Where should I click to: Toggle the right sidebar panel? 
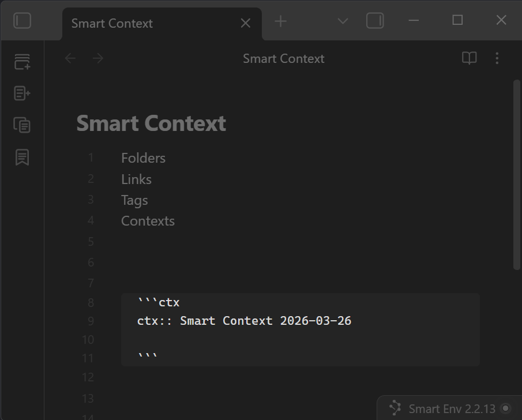click(375, 21)
